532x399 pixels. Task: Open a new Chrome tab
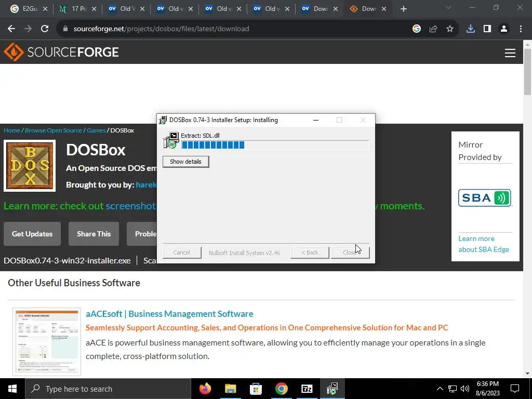point(403,9)
